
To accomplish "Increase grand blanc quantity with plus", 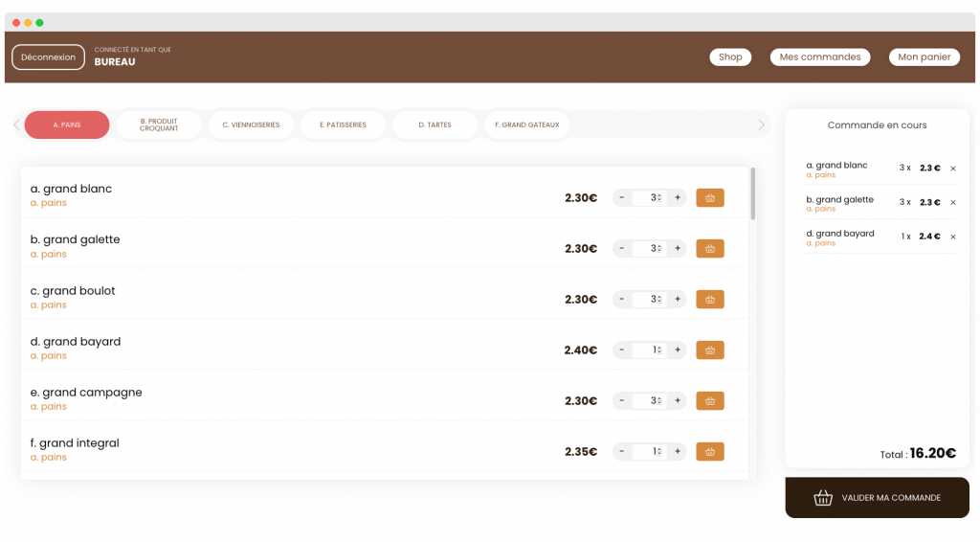I will 678,197.
